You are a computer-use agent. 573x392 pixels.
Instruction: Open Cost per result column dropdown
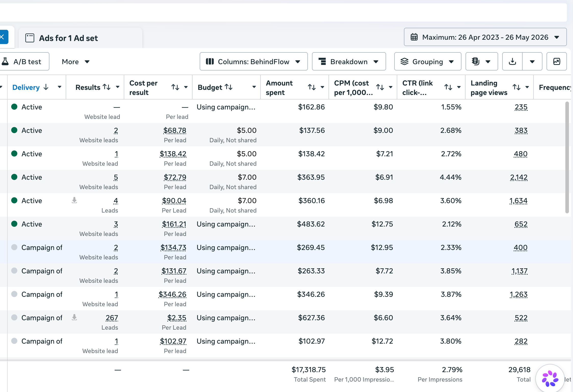pos(186,87)
